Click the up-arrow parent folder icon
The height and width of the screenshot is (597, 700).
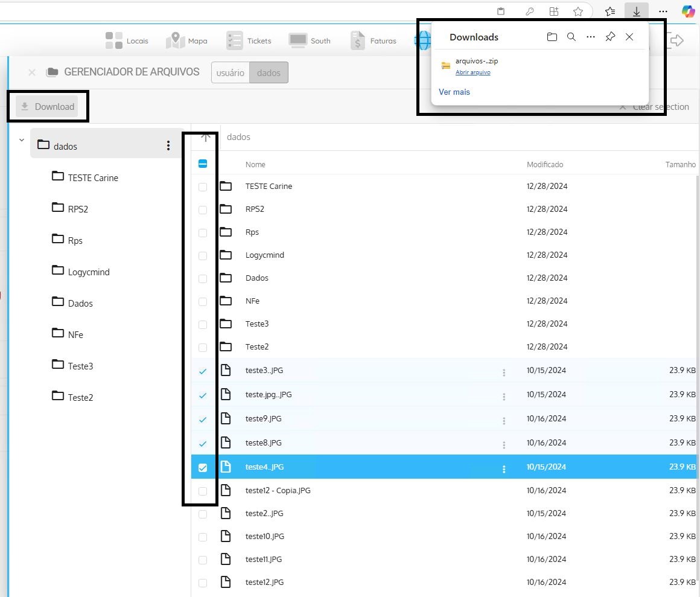point(206,137)
